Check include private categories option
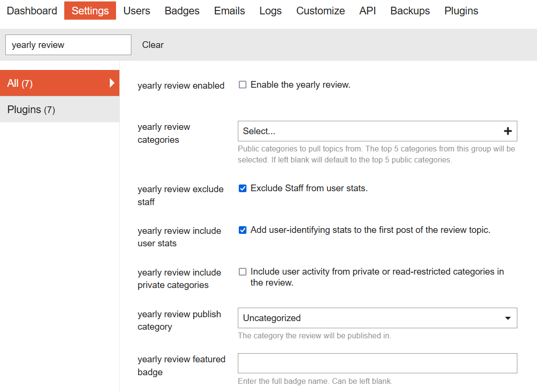 [243, 271]
